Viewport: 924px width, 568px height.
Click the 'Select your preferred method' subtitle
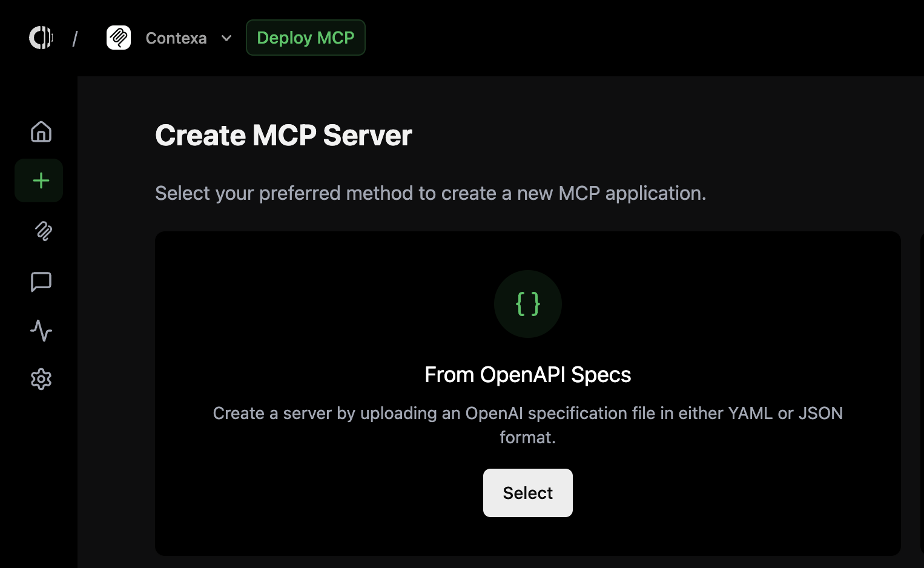(x=431, y=193)
